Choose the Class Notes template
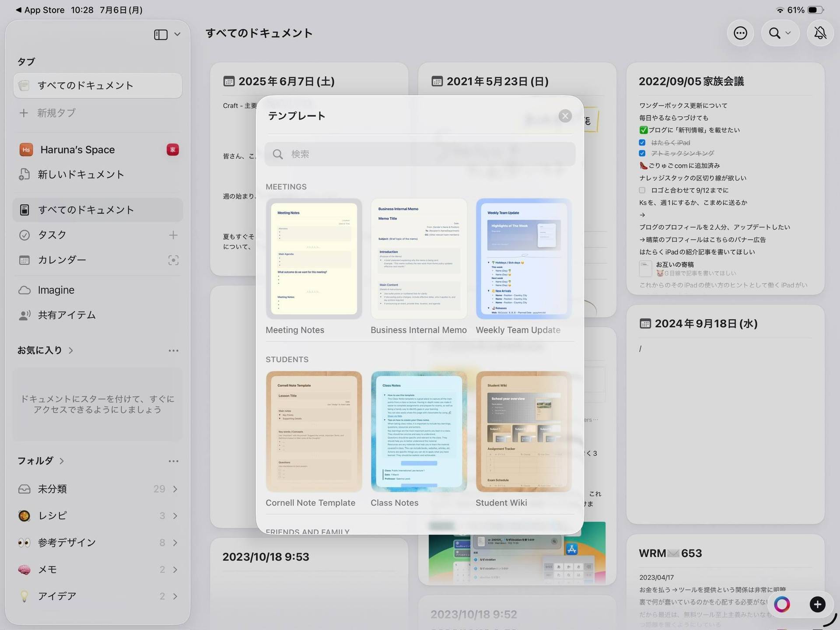Viewport: 840px width, 630px height. (x=419, y=432)
